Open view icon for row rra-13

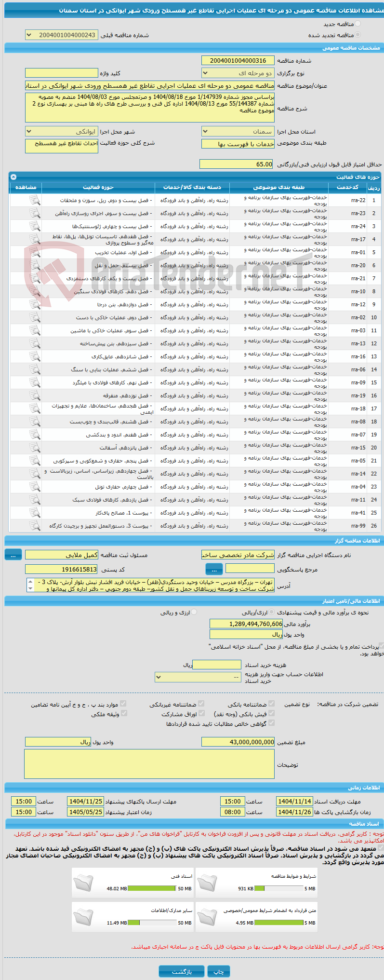click(x=35, y=343)
